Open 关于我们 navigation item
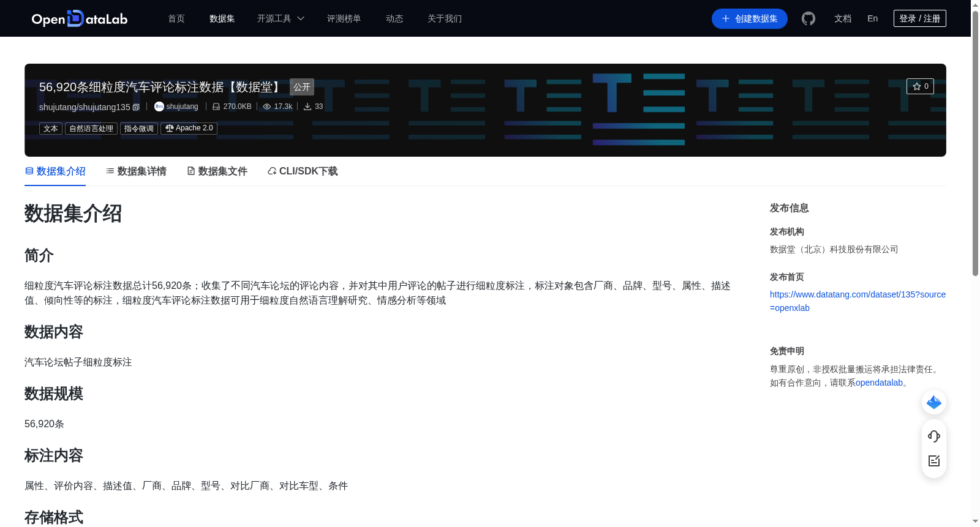 click(x=445, y=18)
